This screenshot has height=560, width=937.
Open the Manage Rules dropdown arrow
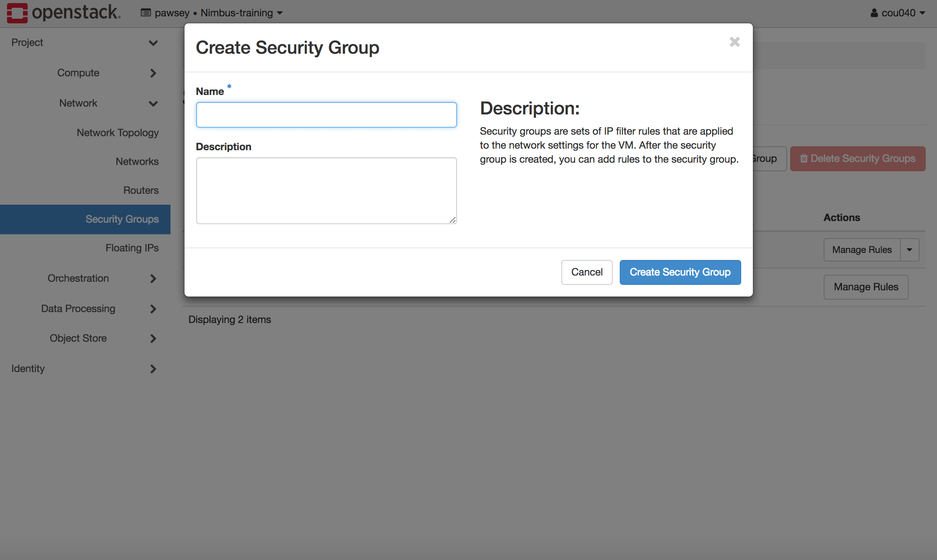(910, 249)
